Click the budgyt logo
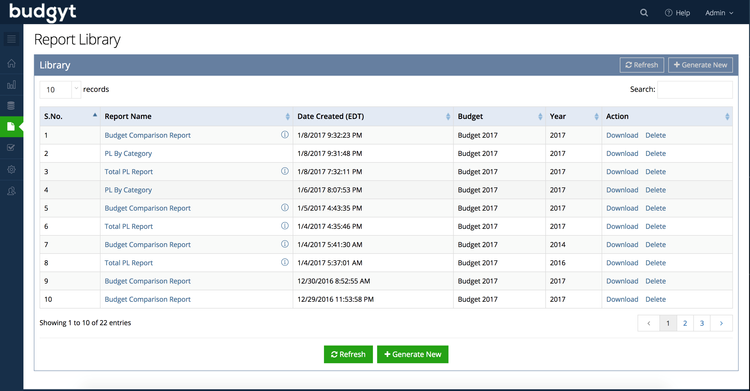 [43, 12]
